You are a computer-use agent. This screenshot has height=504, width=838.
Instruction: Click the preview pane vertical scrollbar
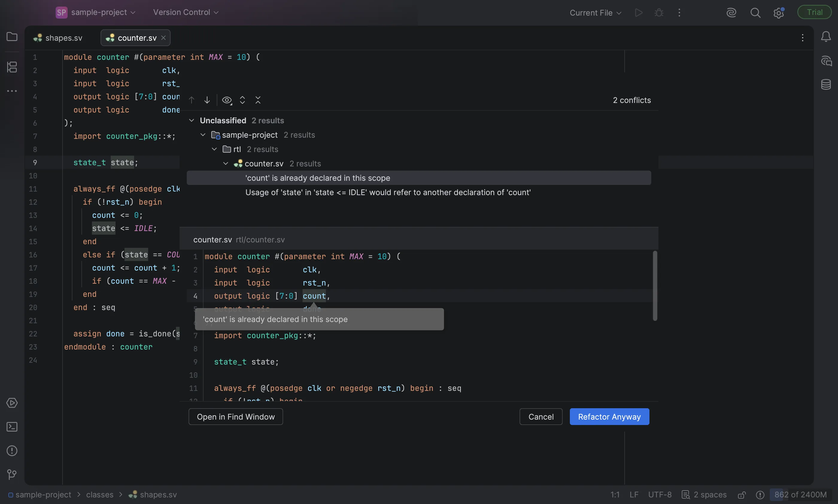click(655, 286)
